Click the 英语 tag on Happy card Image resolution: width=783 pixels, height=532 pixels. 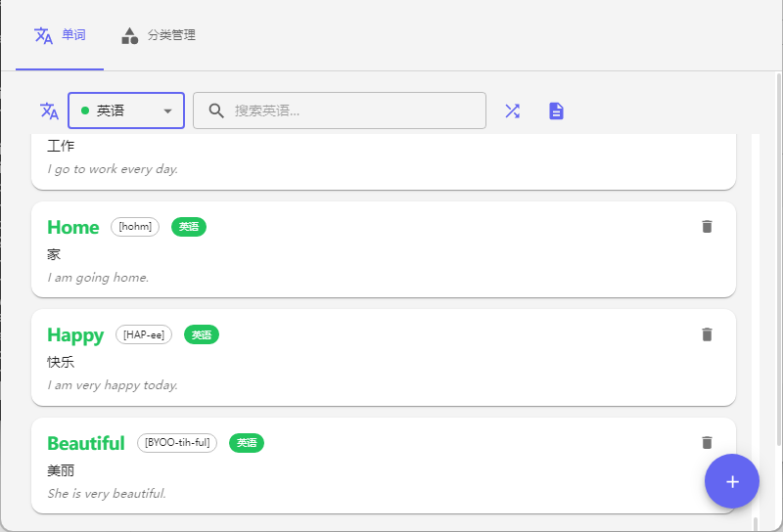click(x=202, y=334)
